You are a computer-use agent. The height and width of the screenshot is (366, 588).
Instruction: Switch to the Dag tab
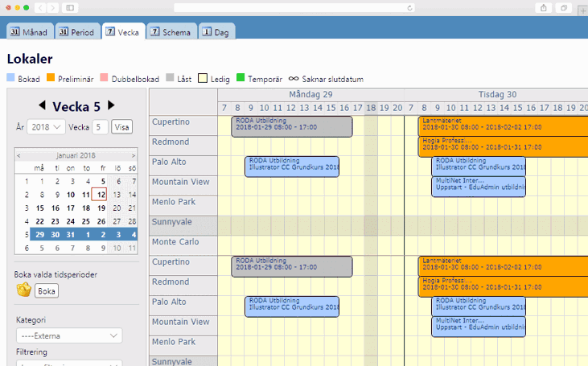216,32
